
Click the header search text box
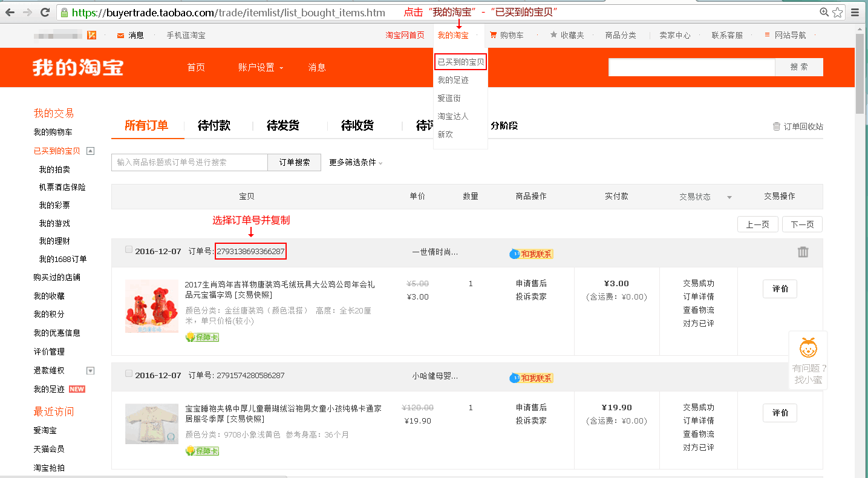(x=692, y=67)
